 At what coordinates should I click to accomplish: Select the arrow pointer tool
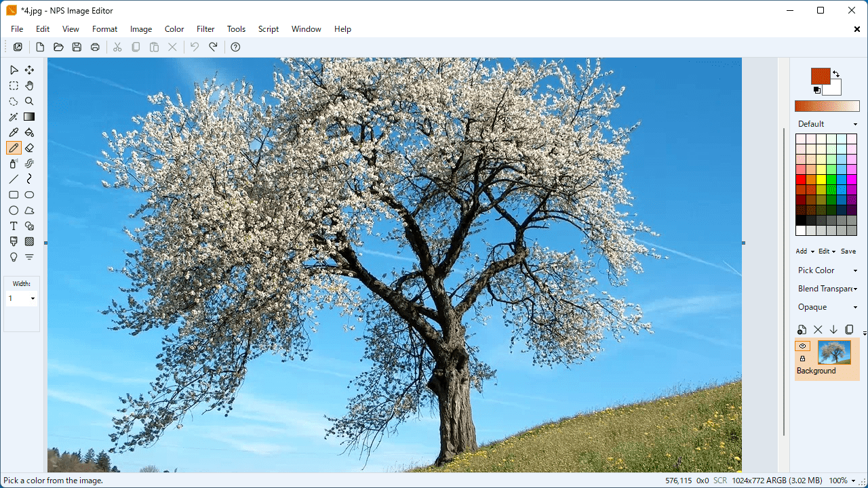[x=14, y=70]
